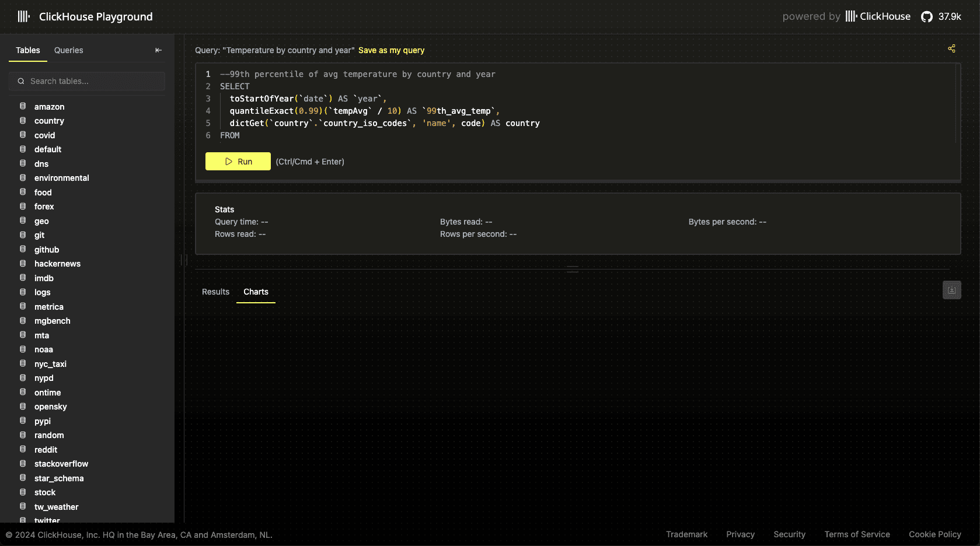Click the download results icon

(951, 290)
